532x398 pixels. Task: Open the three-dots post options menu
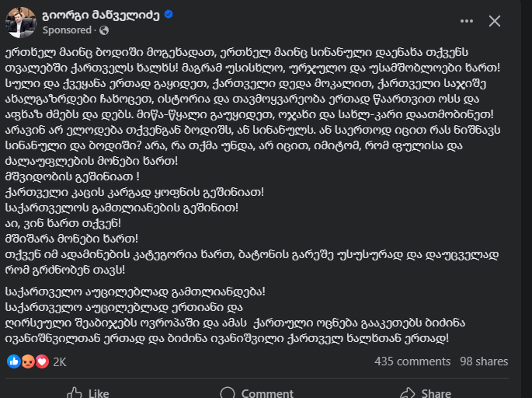click(467, 21)
